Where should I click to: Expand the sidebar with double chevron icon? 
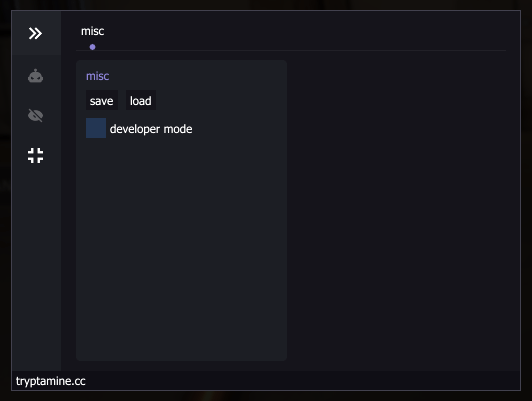pyautogui.click(x=35, y=33)
